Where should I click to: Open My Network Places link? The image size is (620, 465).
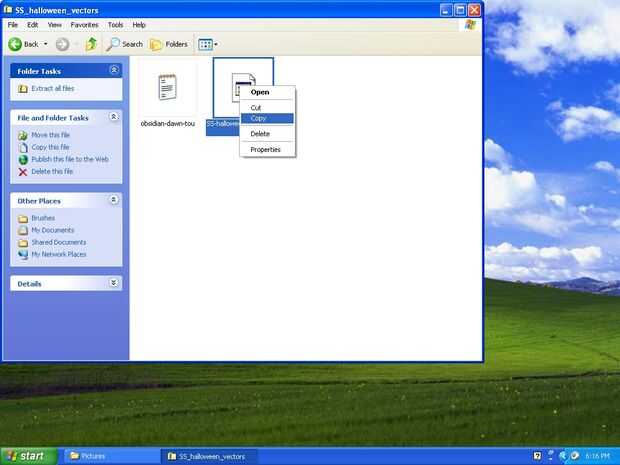pyautogui.click(x=59, y=255)
